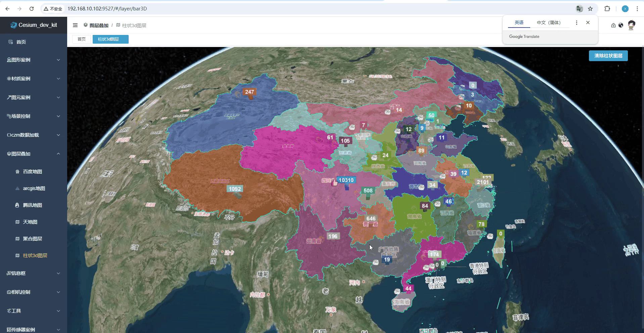
Task: Expand the 材质案例 chevron
Action: [58, 79]
